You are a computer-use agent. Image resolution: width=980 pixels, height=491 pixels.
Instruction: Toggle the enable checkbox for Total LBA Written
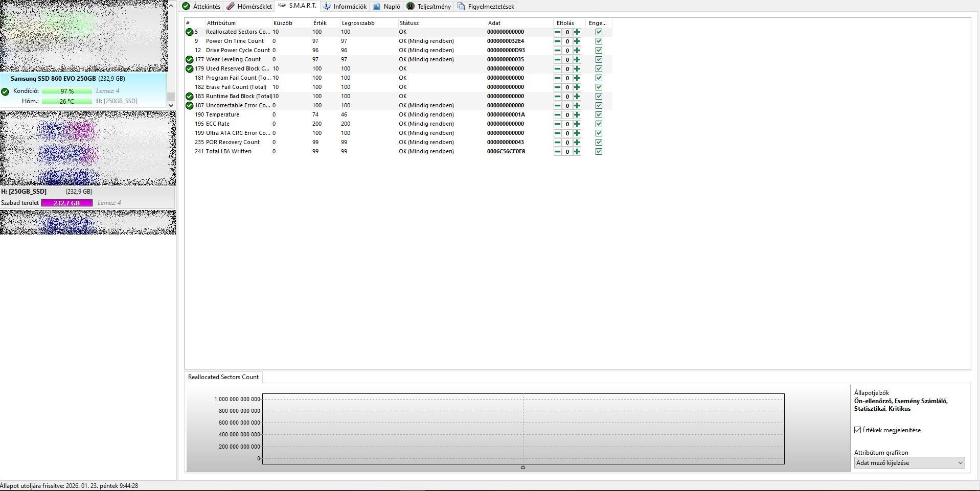click(599, 152)
